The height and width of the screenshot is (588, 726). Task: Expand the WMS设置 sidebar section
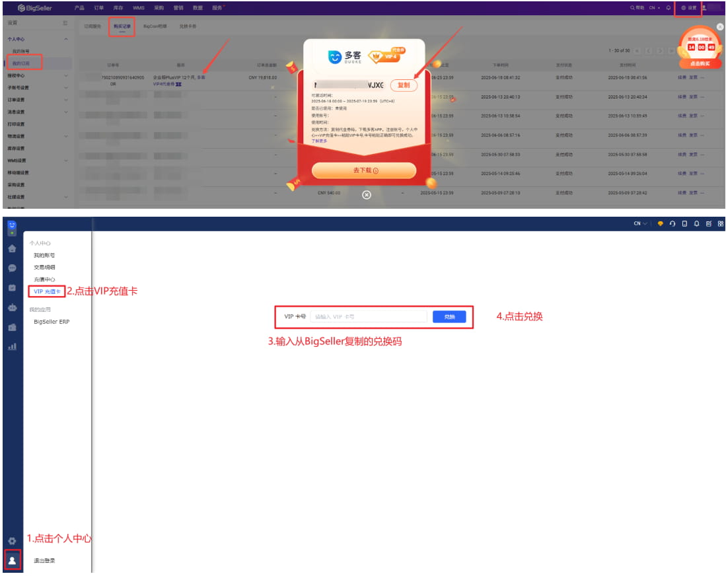(x=66, y=160)
